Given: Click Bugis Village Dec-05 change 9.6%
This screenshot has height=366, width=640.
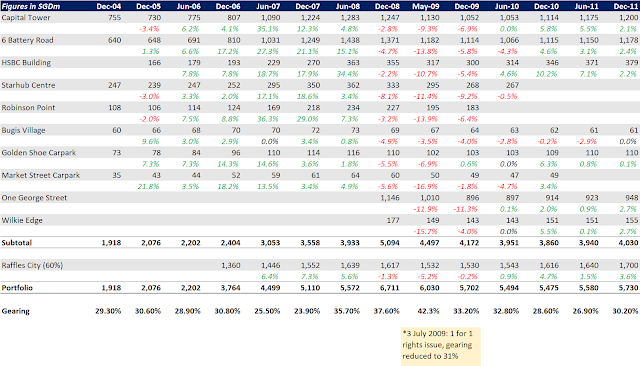Looking at the screenshot, I should coord(151,141).
